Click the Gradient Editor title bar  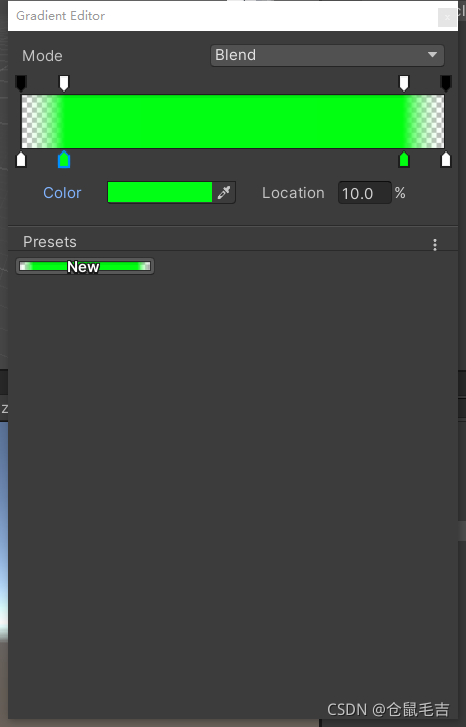click(x=223, y=16)
